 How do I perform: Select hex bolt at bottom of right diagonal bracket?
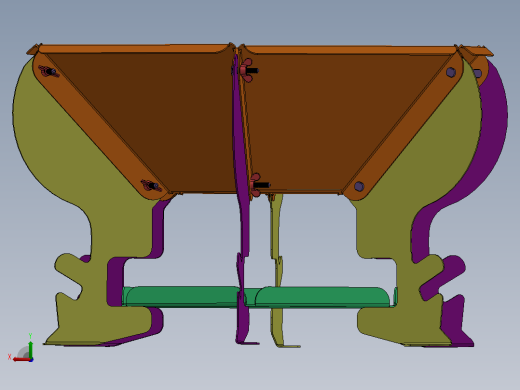pyautogui.click(x=359, y=186)
